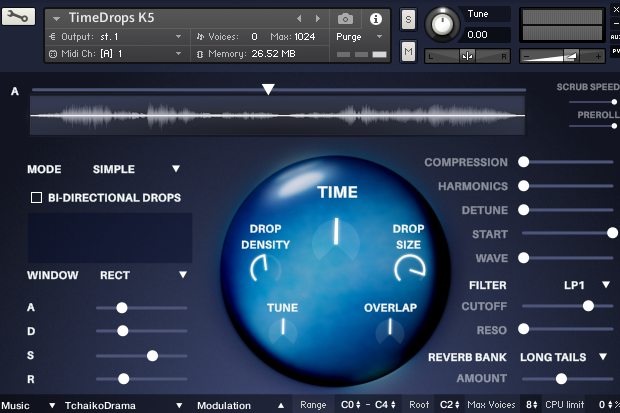Open the instrument info icon
Viewport: 620px width, 413px height.
[x=376, y=19]
